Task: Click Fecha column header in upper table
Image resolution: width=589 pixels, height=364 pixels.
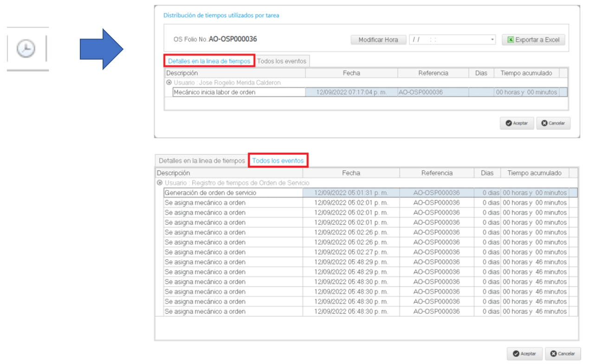Action: pyautogui.click(x=351, y=73)
